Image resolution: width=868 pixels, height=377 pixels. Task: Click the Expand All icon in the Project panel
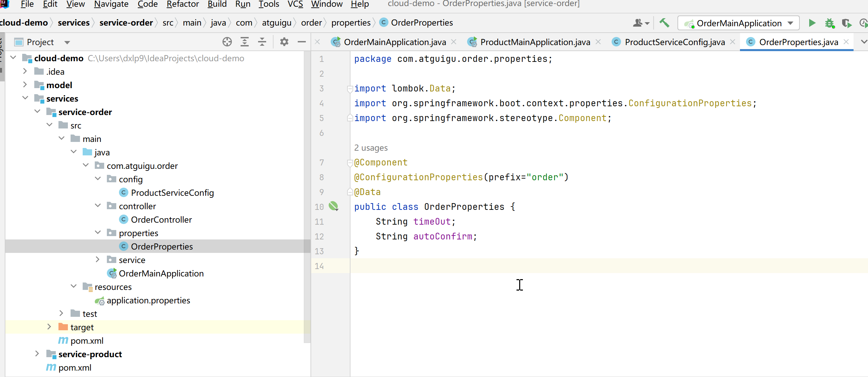[x=245, y=42]
